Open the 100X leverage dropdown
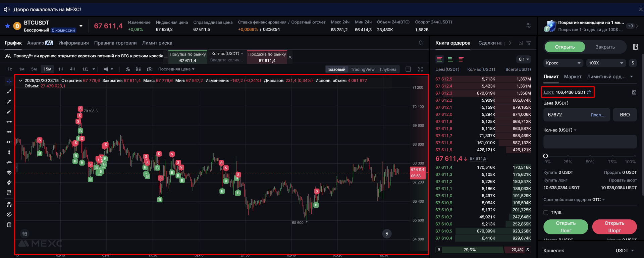The width and height of the screenshot is (644, 258). 606,63
